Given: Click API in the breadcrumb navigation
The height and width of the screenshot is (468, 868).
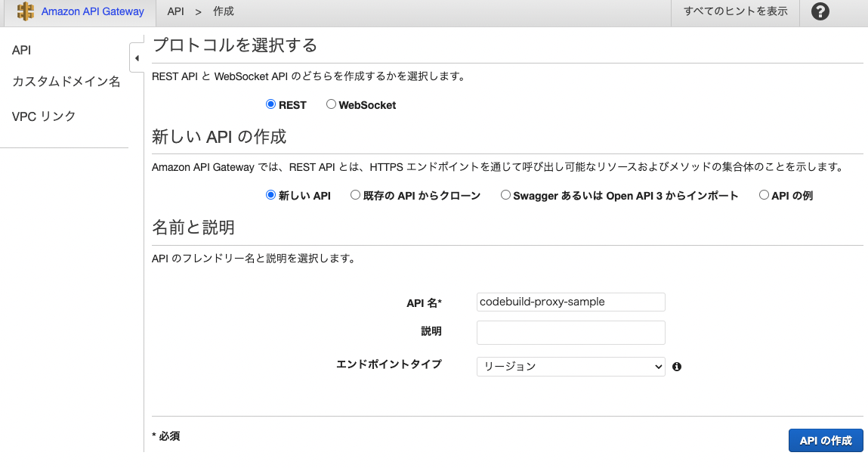Looking at the screenshot, I should pyautogui.click(x=176, y=11).
